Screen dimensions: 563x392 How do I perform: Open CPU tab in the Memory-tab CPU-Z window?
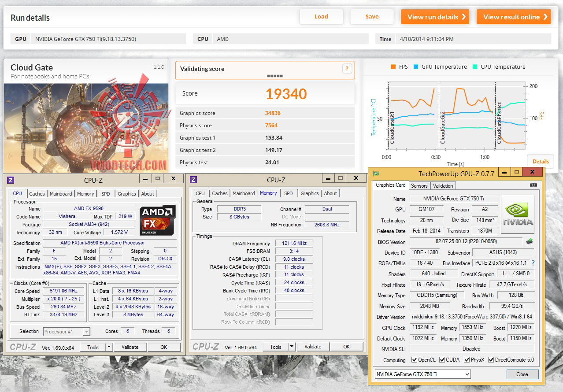[x=200, y=193]
